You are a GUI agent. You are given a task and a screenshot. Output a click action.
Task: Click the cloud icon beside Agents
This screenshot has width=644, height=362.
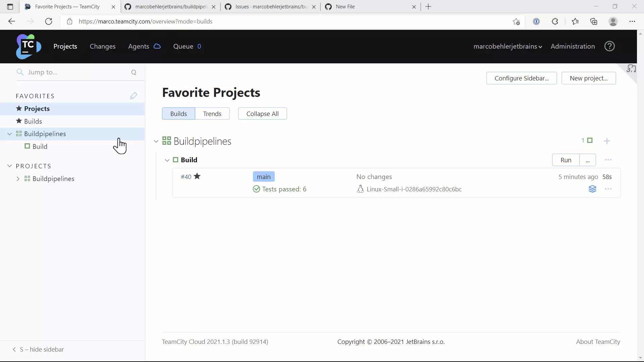click(x=157, y=46)
